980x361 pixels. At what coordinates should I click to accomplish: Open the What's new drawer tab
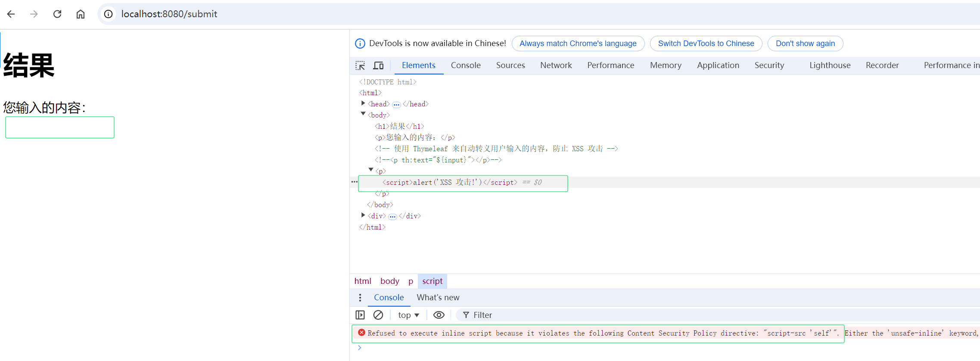(438, 298)
